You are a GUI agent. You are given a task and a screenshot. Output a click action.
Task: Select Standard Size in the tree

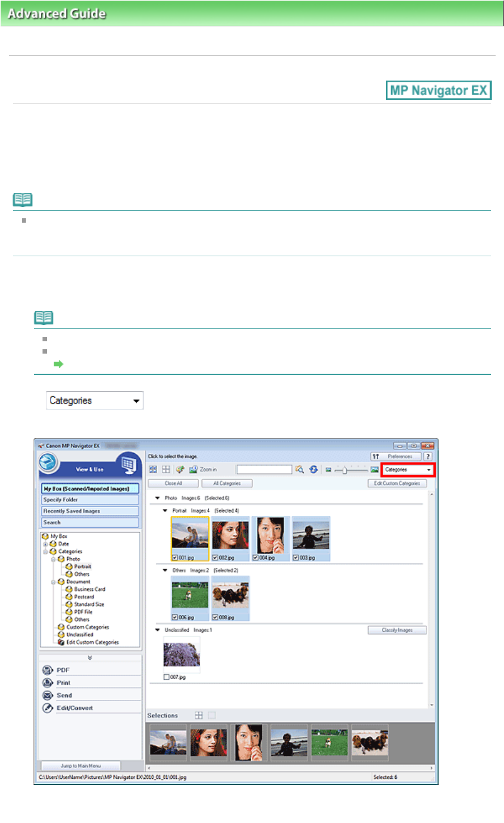(89, 604)
